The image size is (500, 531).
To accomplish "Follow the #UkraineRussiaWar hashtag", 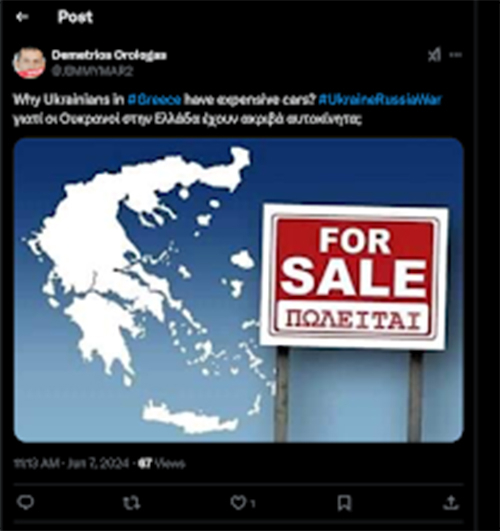I will tap(380, 100).
